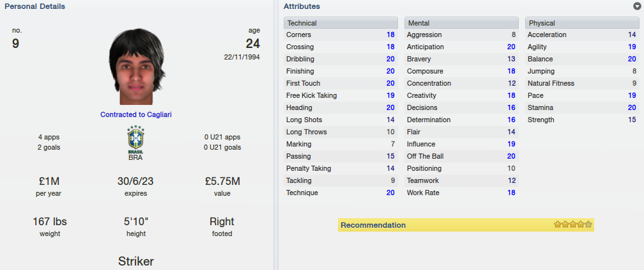The height and width of the screenshot is (270, 644).
Task: Click the Brasil national team badge
Action: [x=136, y=139]
